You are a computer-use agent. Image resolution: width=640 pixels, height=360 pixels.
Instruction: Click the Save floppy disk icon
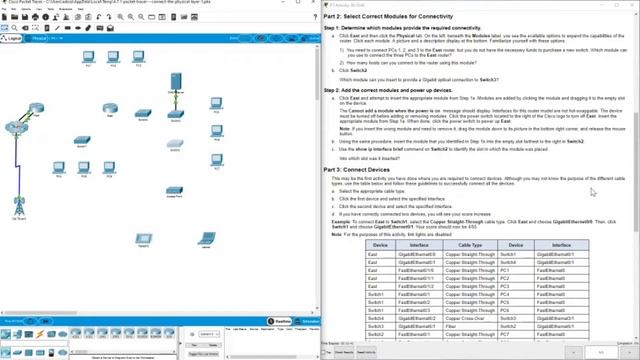pyautogui.click(x=25, y=17)
